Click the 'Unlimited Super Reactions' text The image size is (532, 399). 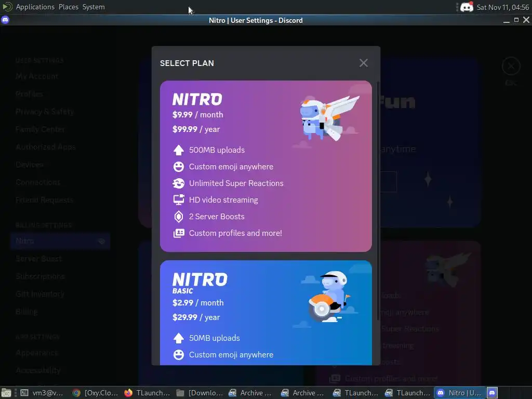click(x=236, y=183)
